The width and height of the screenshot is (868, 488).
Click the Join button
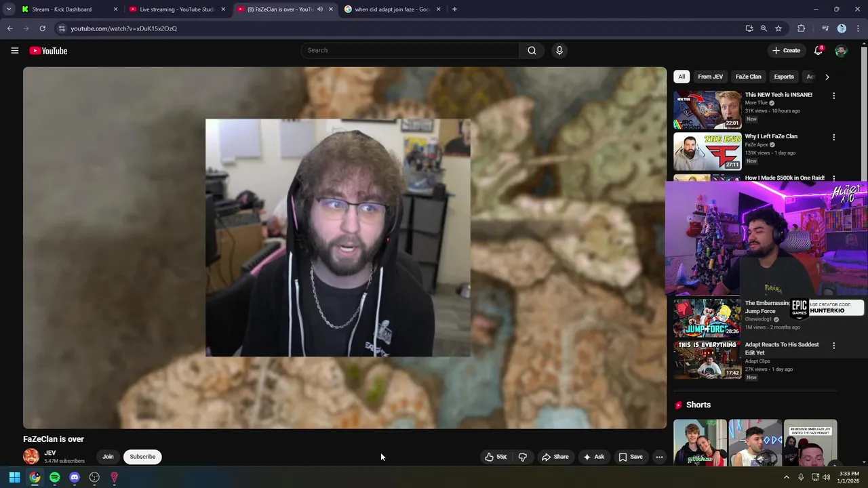[x=108, y=457]
